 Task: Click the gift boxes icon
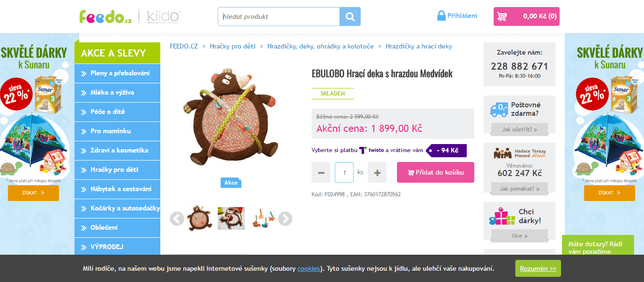click(x=502, y=216)
